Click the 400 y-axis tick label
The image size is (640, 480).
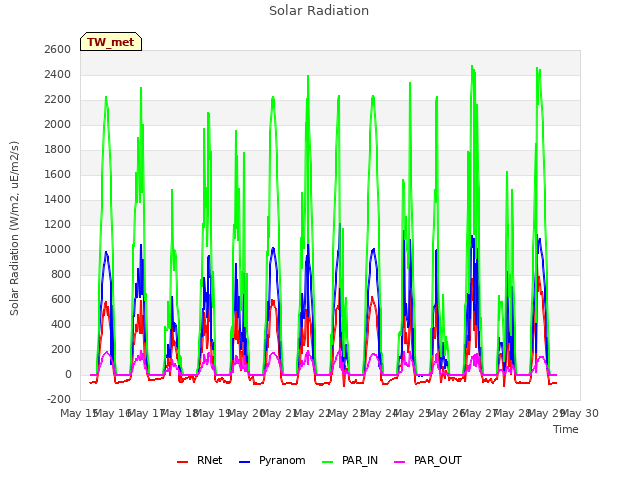coord(61,324)
